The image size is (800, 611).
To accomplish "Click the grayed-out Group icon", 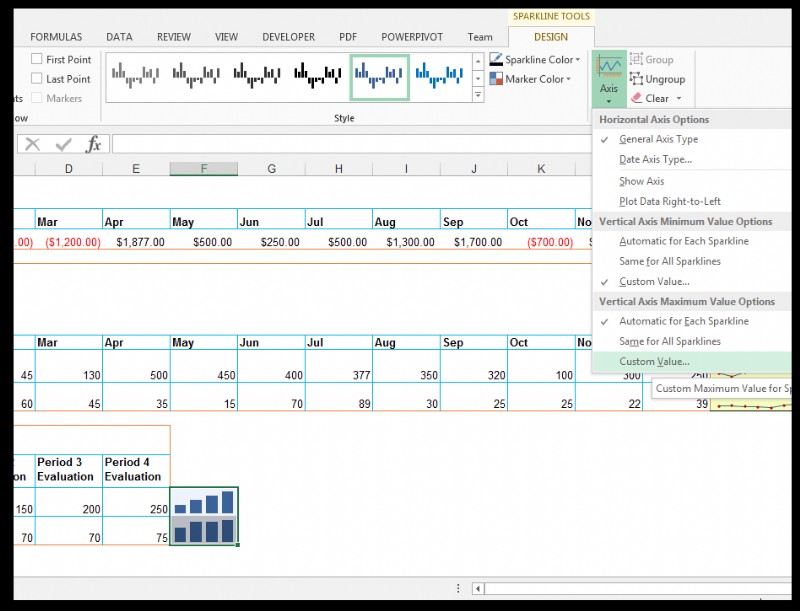I will coord(635,59).
